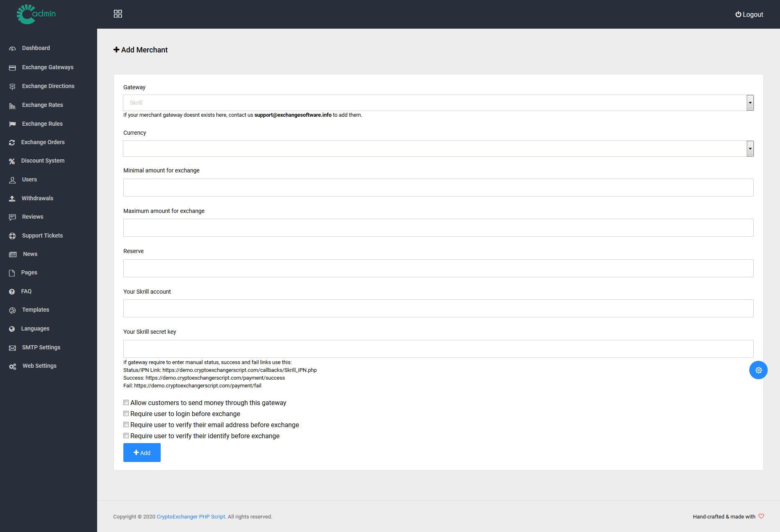Click the Withdrawals upload icon
This screenshot has height=532, width=780.
coord(12,199)
